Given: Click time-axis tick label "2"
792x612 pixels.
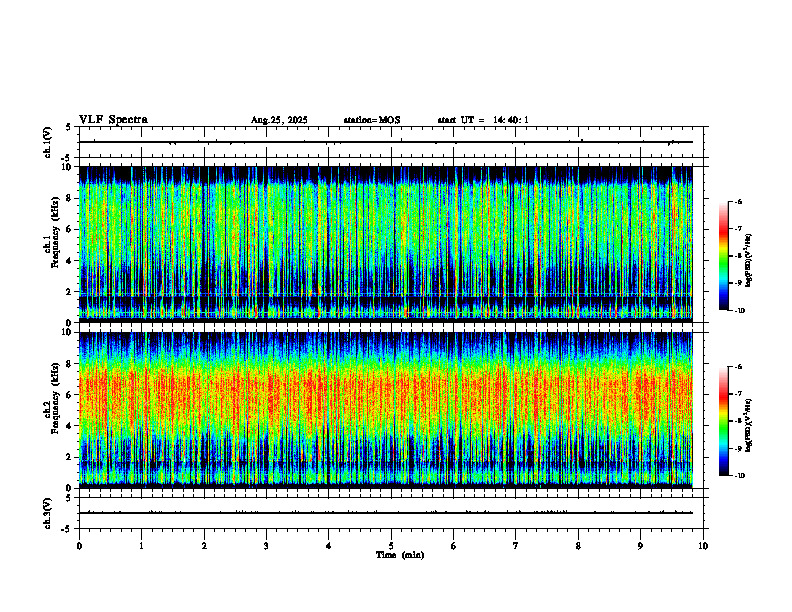Looking at the screenshot, I should click(x=204, y=546).
